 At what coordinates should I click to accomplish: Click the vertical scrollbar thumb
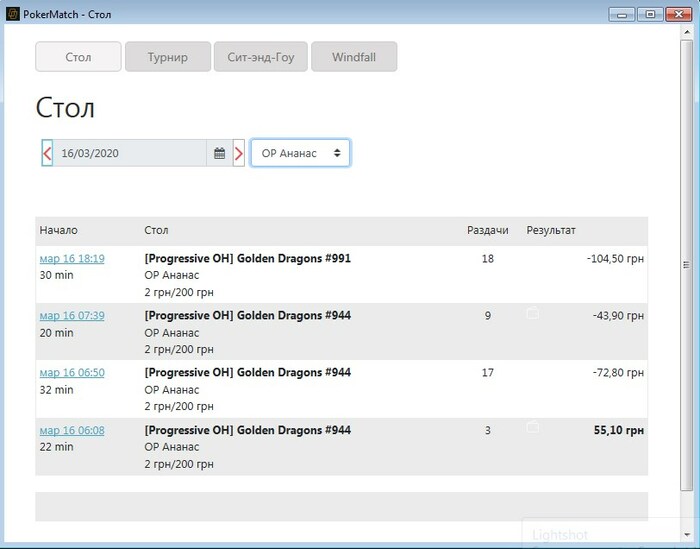686,265
